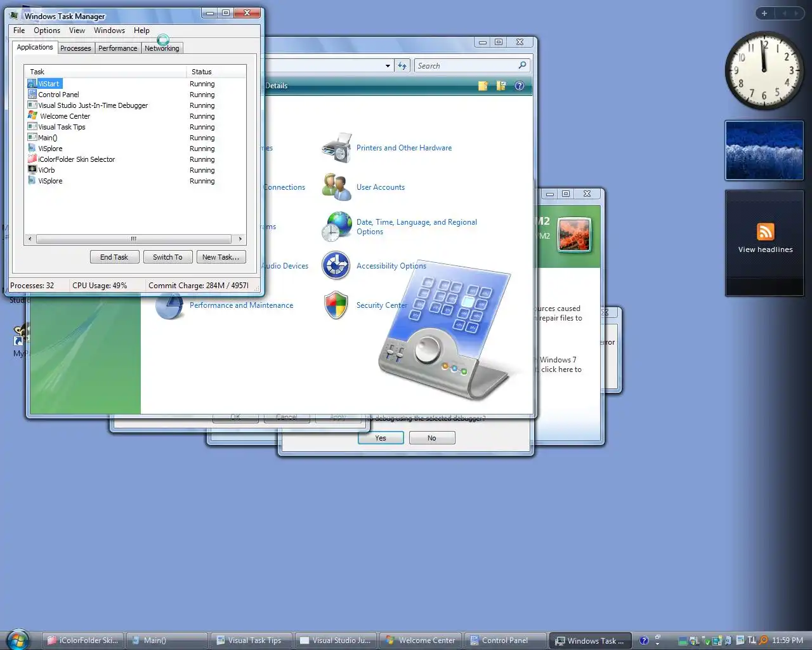Click the ViOrb icon in task list
The height and width of the screenshot is (650, 812).
32,169
